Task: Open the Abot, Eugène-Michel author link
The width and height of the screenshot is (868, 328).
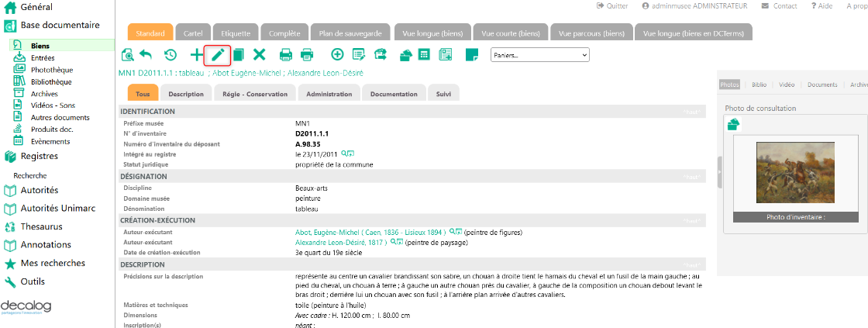Action: coord(370,232)
